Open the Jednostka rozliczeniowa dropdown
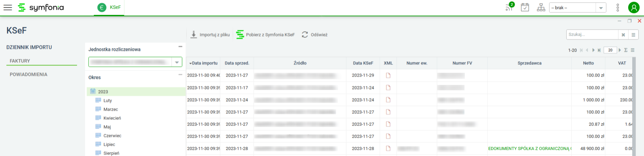Image resolution: width=644 pixels, height=156 pixels. pos(177,62)
